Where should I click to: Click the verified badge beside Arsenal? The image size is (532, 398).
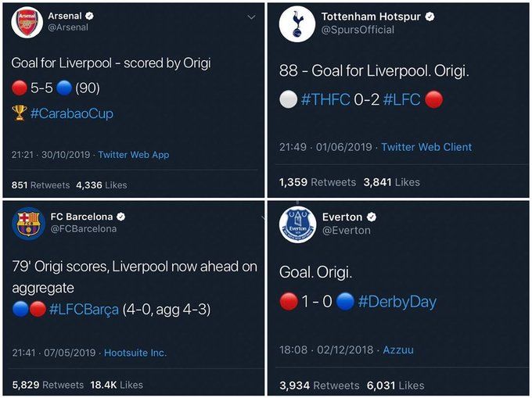coord(89,16)
